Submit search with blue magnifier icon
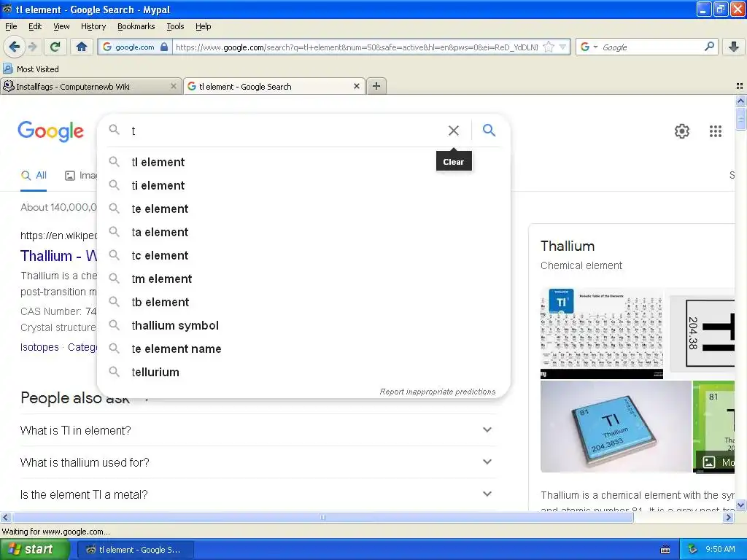 489,130
